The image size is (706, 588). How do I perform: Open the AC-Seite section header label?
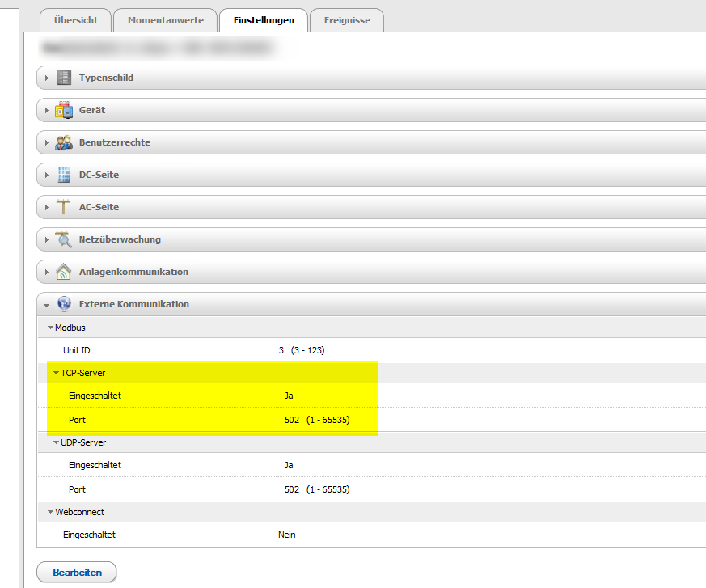click(x=99, y=207)
